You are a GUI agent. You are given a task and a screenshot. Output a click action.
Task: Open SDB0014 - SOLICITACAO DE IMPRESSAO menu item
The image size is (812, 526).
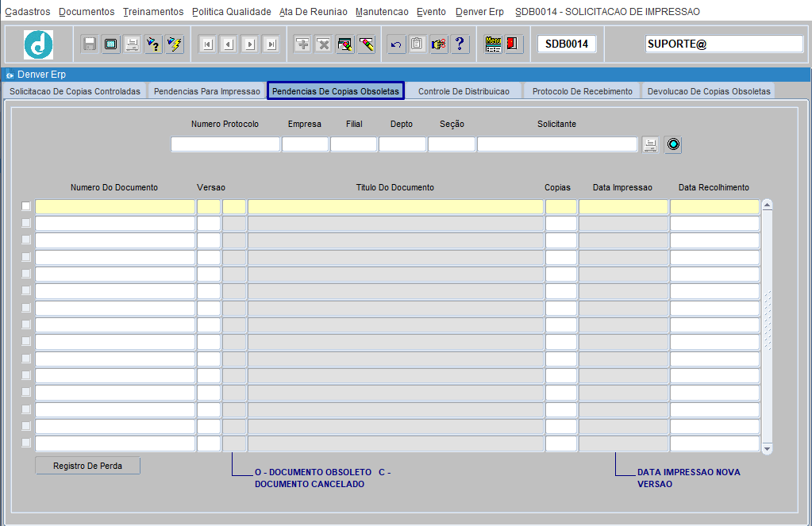click(607, 11)
